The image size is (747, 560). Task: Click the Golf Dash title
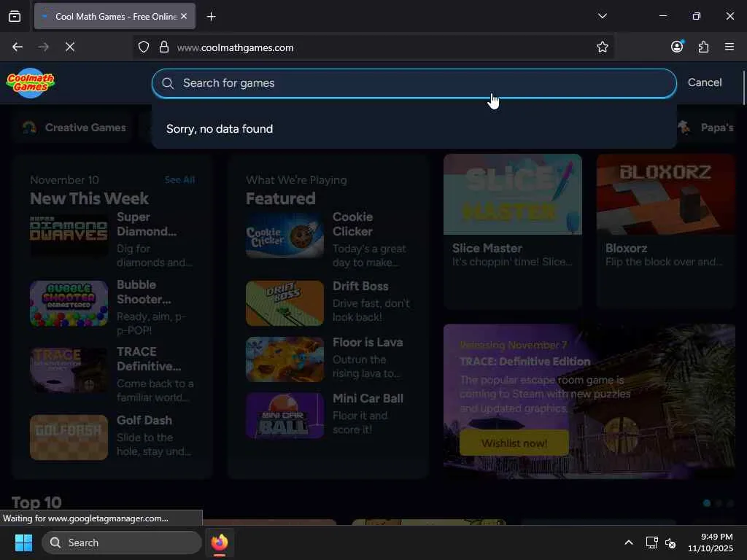tap(144, 421)
